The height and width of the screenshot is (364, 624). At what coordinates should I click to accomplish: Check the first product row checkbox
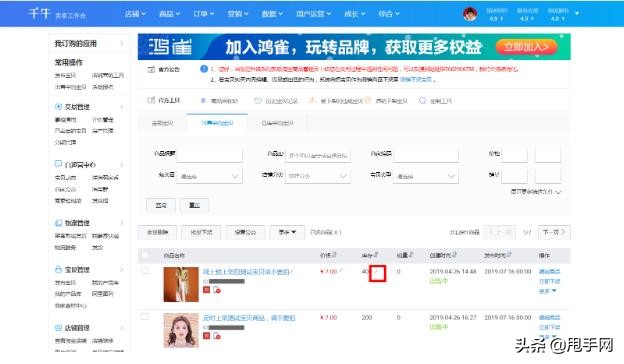pos(145,271)
